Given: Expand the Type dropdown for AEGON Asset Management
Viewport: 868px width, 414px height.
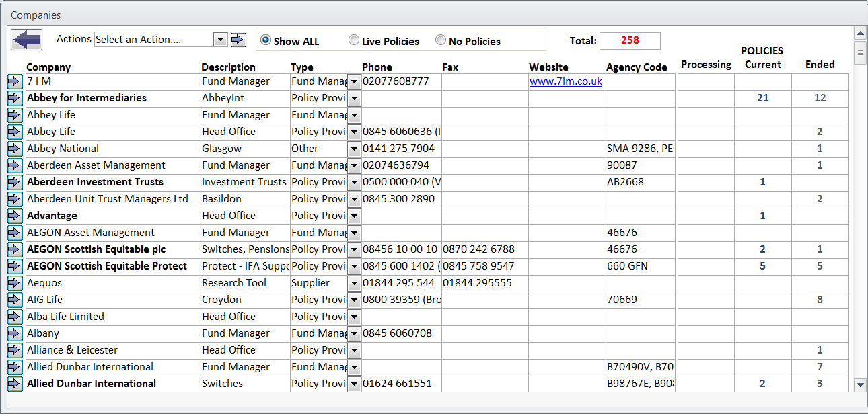Looking at the screenshot, I should [x=354, y=233].
